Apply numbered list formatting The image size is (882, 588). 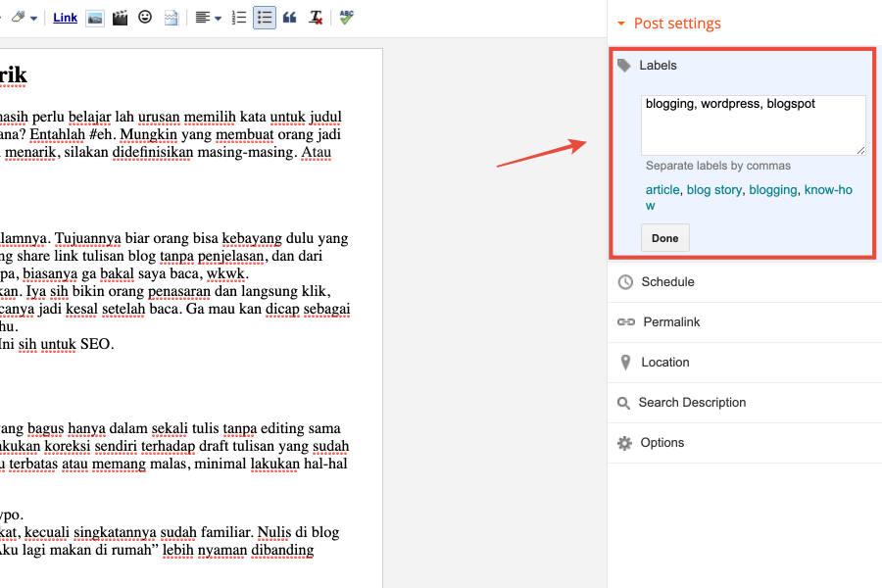pos(239,18)
